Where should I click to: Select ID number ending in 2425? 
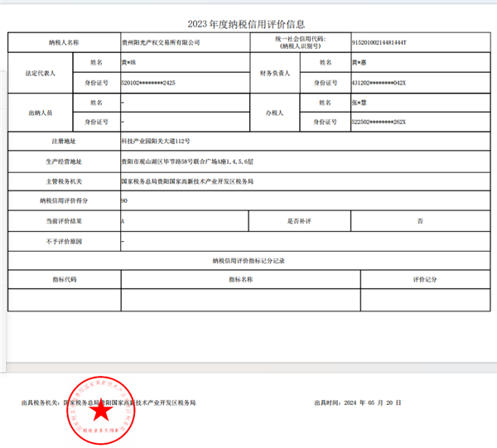pos(148,84)
